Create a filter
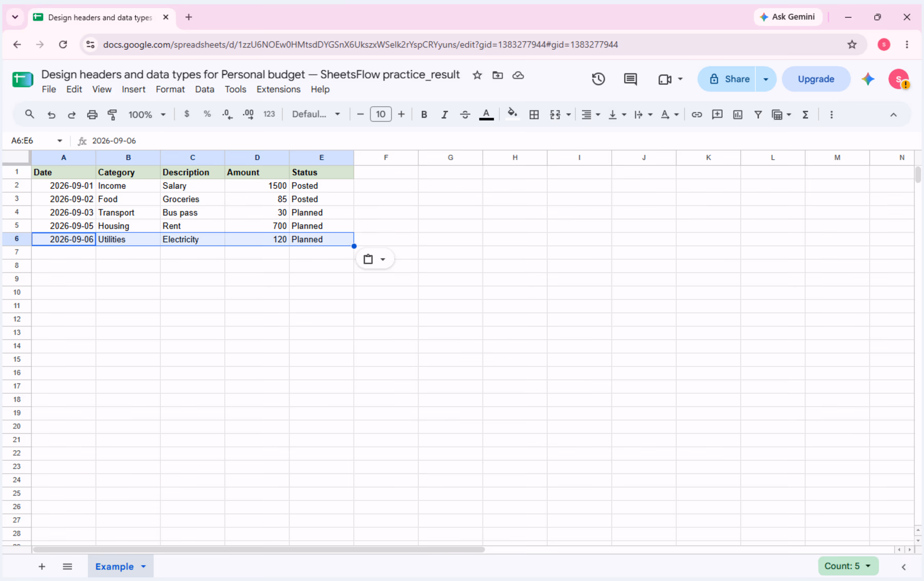 [758, 114]
